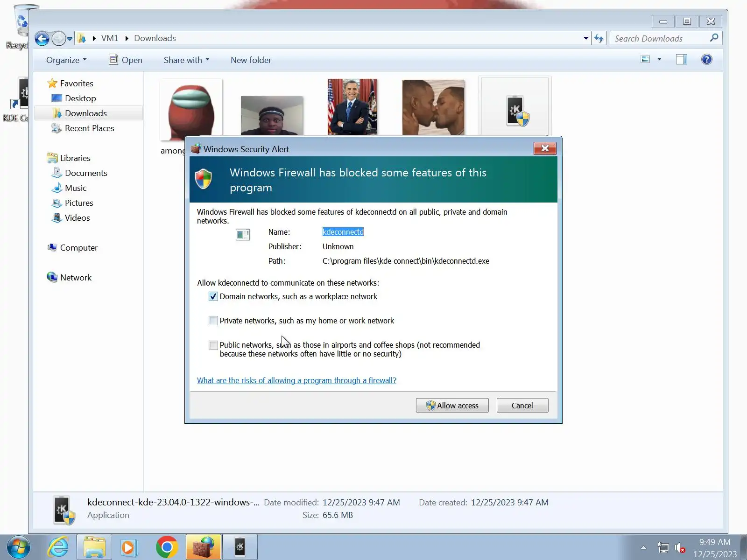Viewport: 747px width, 560px height.
Task: Open the Start menu
Action: [18, 547]
